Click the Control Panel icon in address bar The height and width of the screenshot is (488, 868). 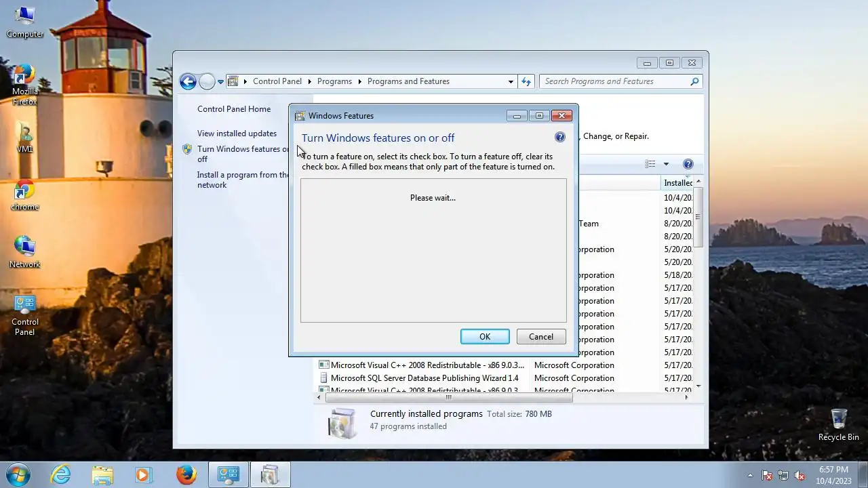click(233, 81)
